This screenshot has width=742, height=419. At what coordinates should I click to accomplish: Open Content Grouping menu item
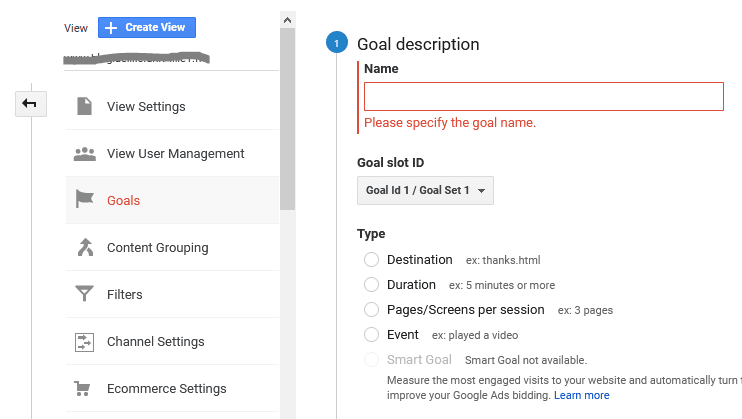157,248
